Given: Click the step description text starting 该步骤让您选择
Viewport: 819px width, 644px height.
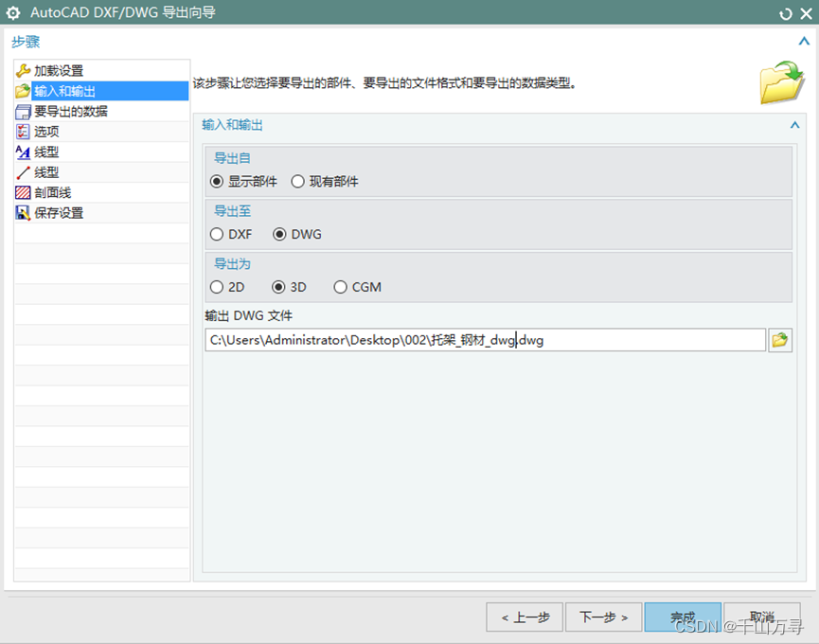Looking at the screenshot, I should pyautogui.click(x=384, y=83).
